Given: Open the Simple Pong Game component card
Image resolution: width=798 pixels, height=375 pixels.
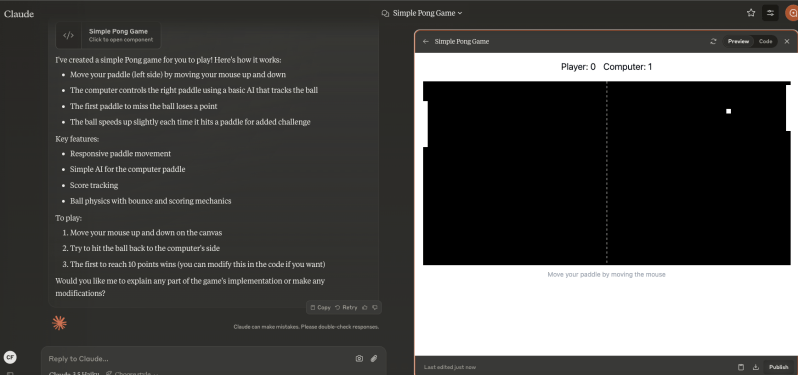Looking at the screenshot, I should click(108, 35).
